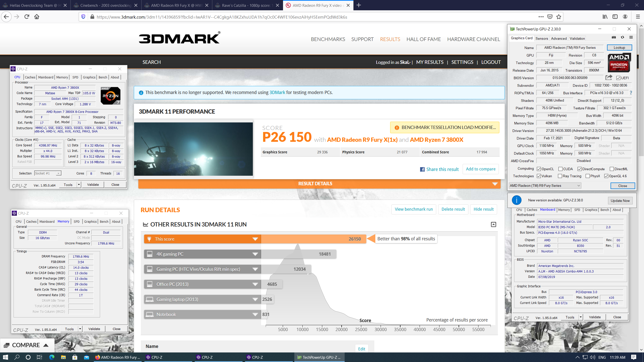644x362 pixels.
Task: Open Windows Start menu
Action: [6, 357]
